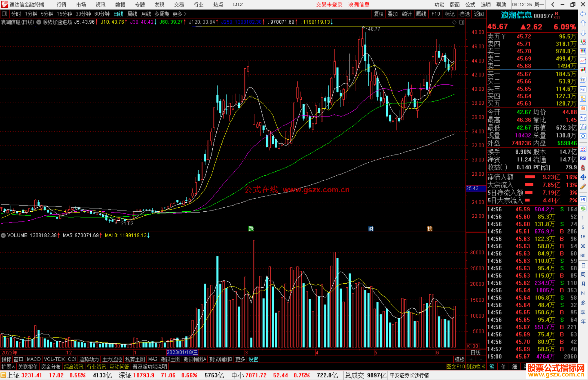Select the MACD indicator tab
The width and height of the screenshot is (588, 380).
(33, 359)
